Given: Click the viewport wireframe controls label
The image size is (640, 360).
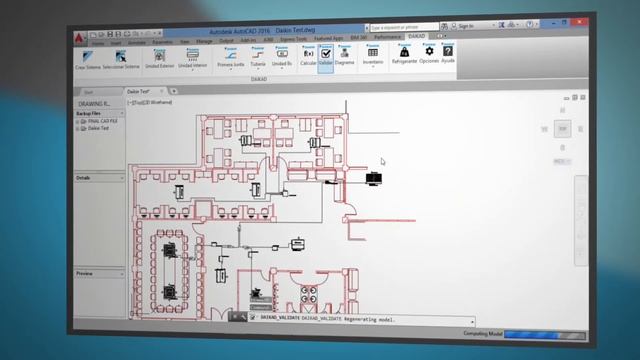Looking at the screenshot, I should tap(149, 102).
